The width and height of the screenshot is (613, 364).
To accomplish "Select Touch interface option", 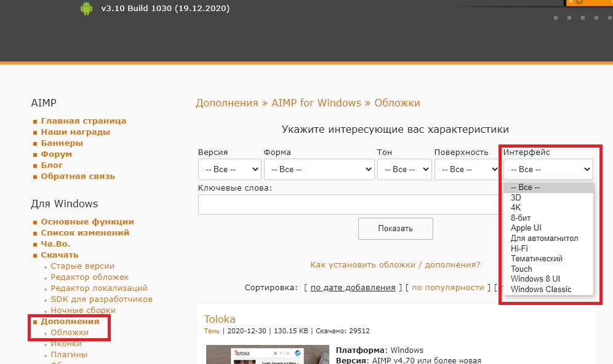I will (548, 269).
